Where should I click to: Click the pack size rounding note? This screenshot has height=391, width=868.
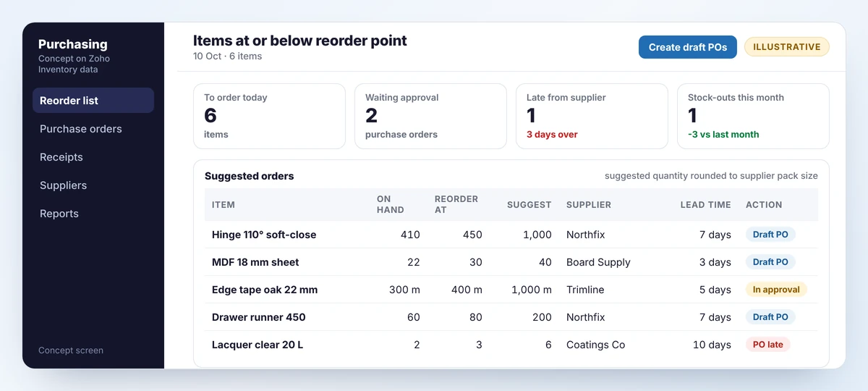[x=711, y=176]
